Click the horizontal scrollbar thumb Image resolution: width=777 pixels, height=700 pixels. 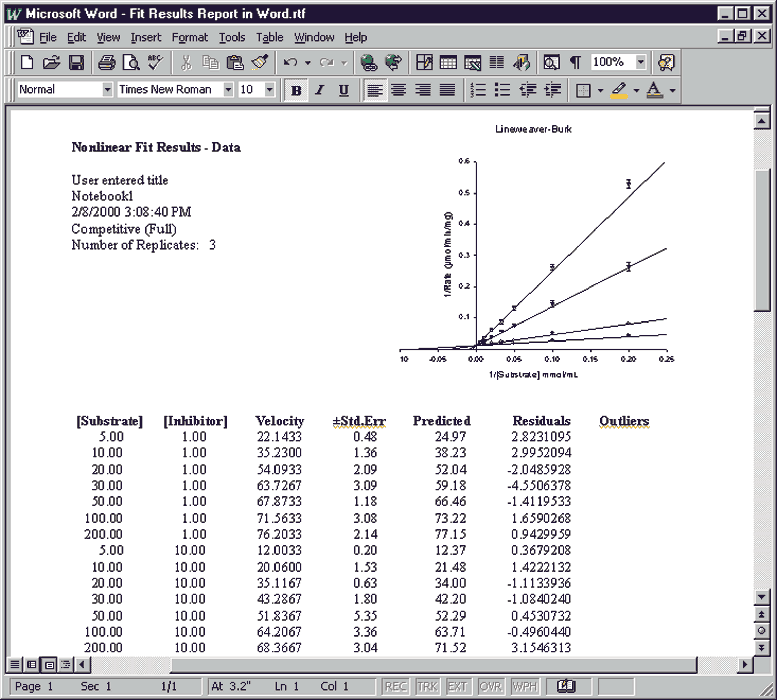click(x=433, y=665)
